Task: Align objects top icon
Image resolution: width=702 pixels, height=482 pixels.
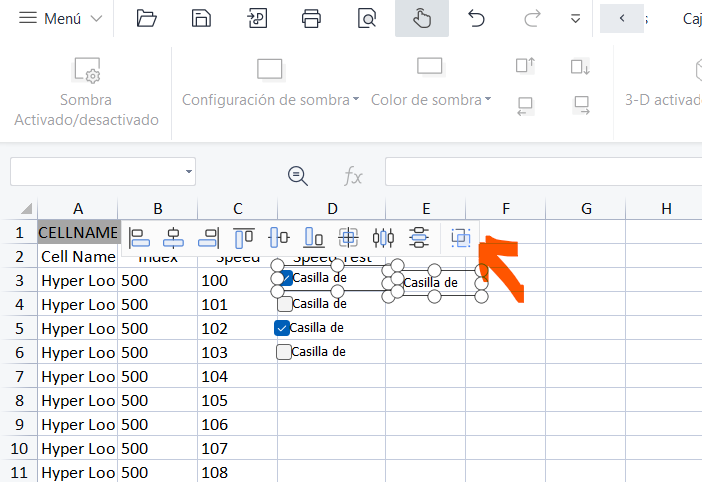Action: pos(244,238)
